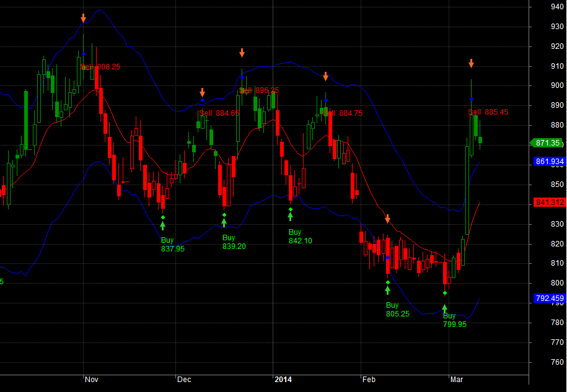
Task: Click the 920 price axis label
Action: click(557, 46)
